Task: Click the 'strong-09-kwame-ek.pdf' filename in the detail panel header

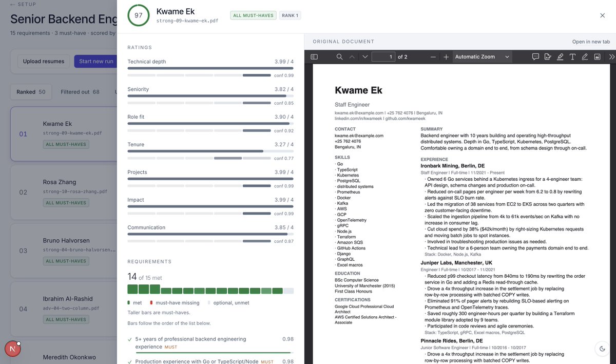Action: 187,21
